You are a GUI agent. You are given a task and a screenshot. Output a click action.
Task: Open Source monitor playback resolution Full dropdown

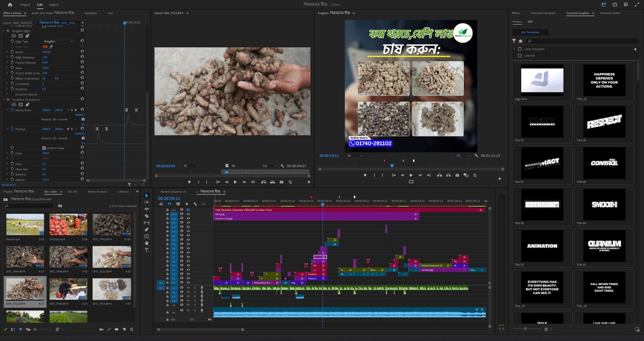coord(269,166)
